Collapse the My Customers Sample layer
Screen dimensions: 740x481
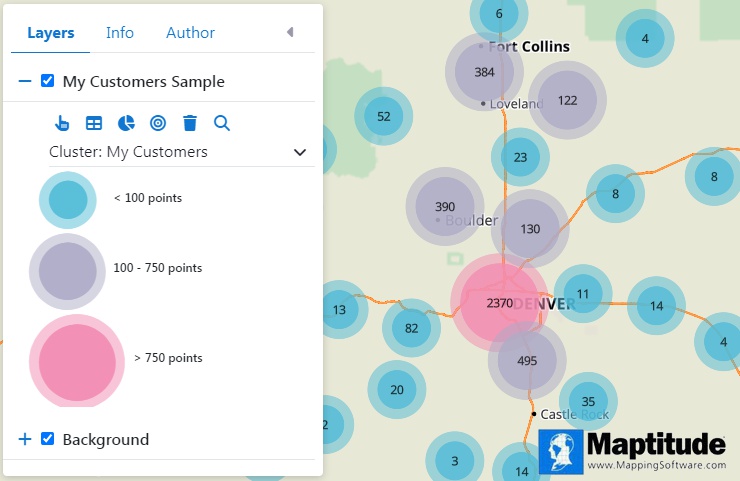pos(25,81)
